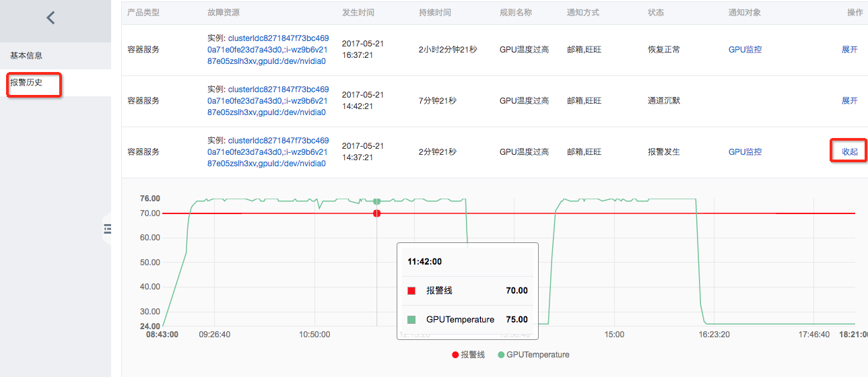Select the 报警历史 menu item
Viewport: 868px width, 377px height.
click(x=26, y=83)
